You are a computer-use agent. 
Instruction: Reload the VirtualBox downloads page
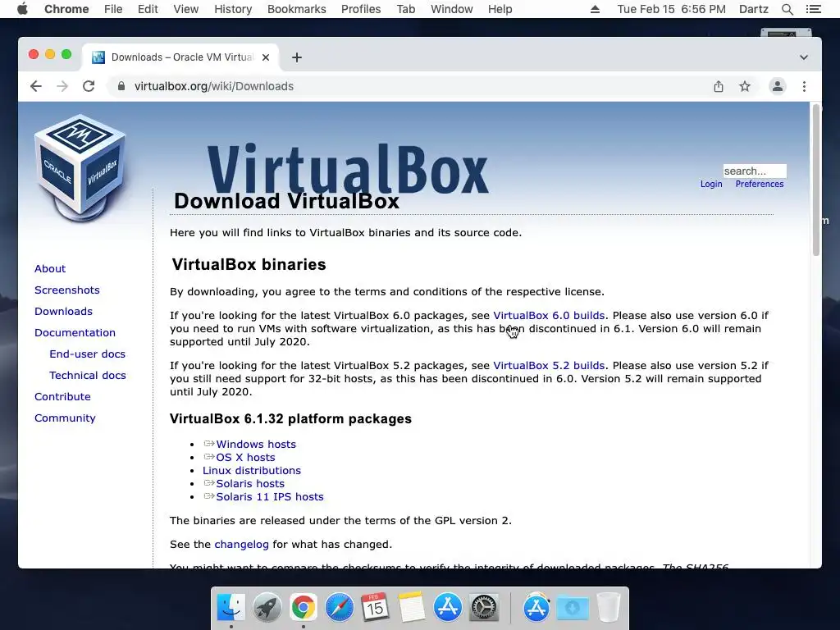pos(89,86)
